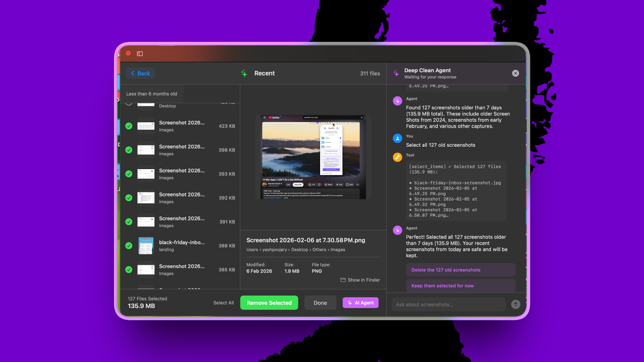Open black-friday-inbox file thumbnail
Viewport: 644px width, 362px height.
click(x=146, y=246)
